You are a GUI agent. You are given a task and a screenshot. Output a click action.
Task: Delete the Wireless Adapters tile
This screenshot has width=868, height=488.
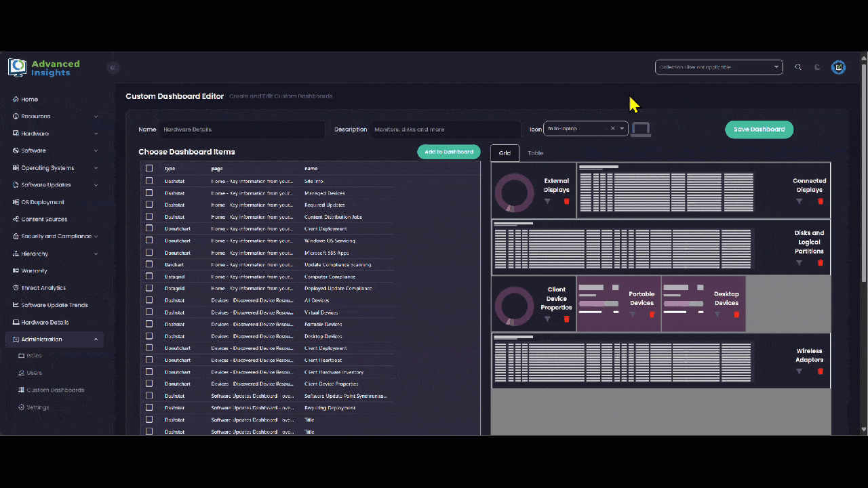coord(820,371)
